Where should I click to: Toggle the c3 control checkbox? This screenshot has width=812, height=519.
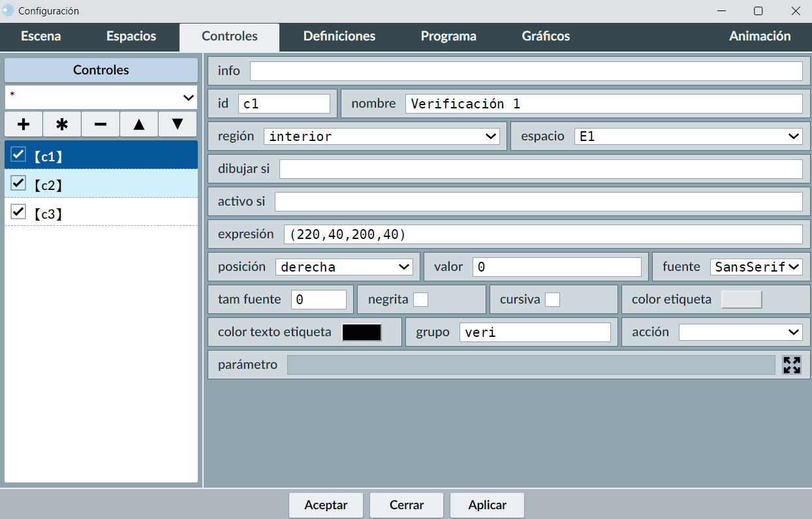[18, 212]
